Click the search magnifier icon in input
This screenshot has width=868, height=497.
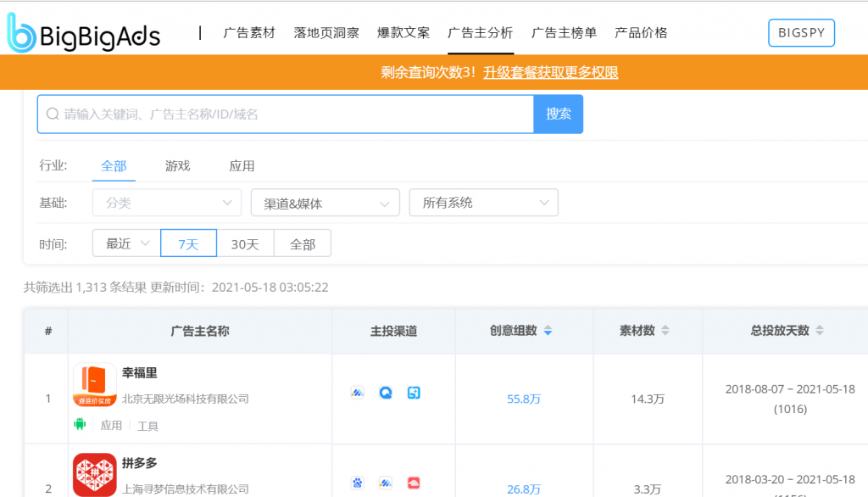click(53, 114)
